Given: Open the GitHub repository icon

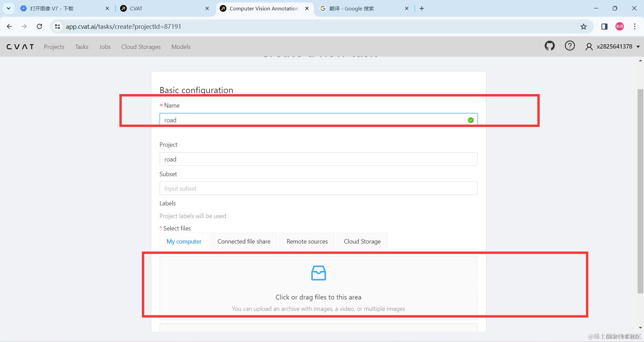Looking at the screenshot, I should (x=549, y=46).
